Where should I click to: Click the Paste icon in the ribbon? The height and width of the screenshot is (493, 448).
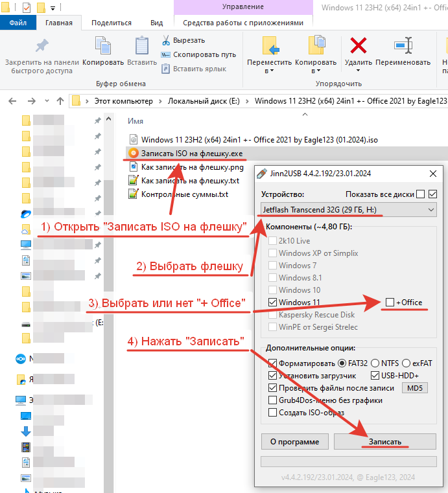coord(141,47)
